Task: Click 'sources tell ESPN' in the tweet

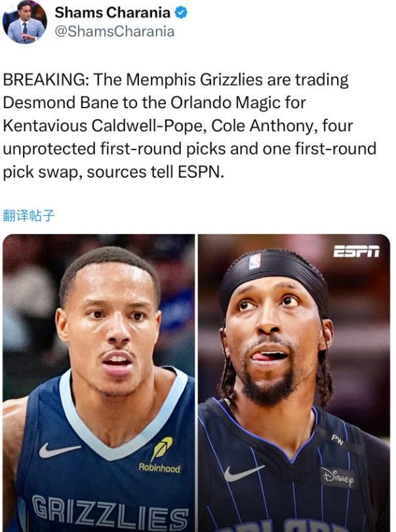Action: tap(155, 172)
